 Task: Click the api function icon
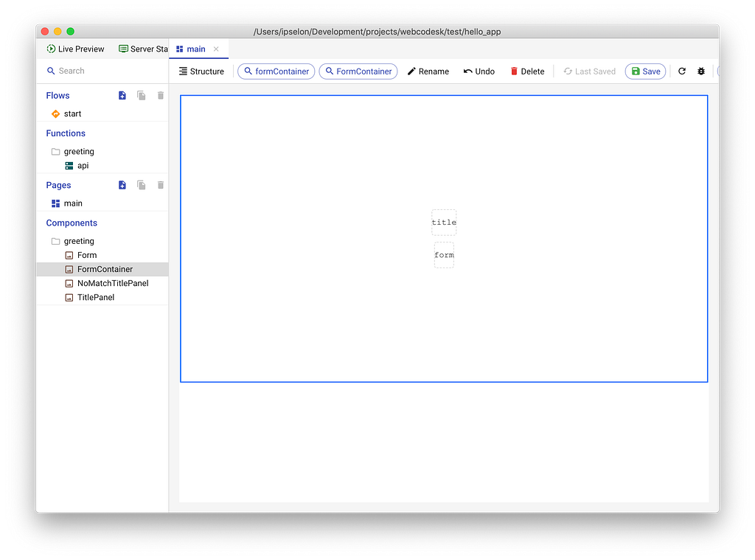[69, 166]
